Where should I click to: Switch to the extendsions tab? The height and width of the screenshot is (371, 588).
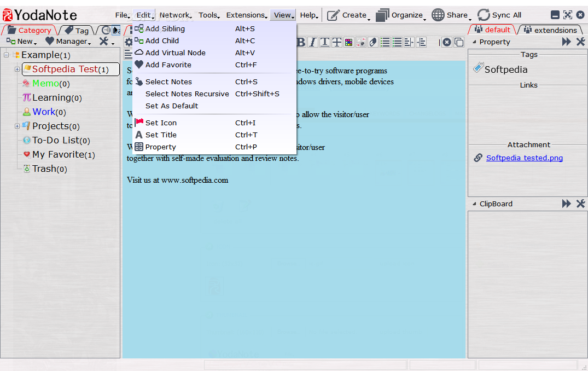point(550,30)
